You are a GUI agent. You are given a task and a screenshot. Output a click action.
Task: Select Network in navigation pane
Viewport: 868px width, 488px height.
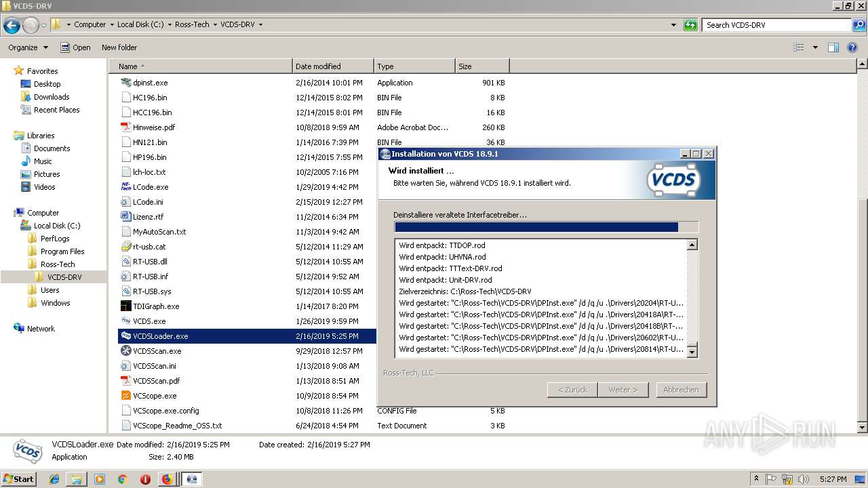pos(41,329)
